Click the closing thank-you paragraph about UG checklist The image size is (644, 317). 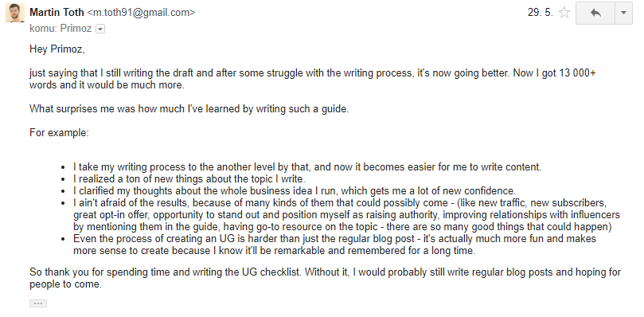tap(325, 278)
